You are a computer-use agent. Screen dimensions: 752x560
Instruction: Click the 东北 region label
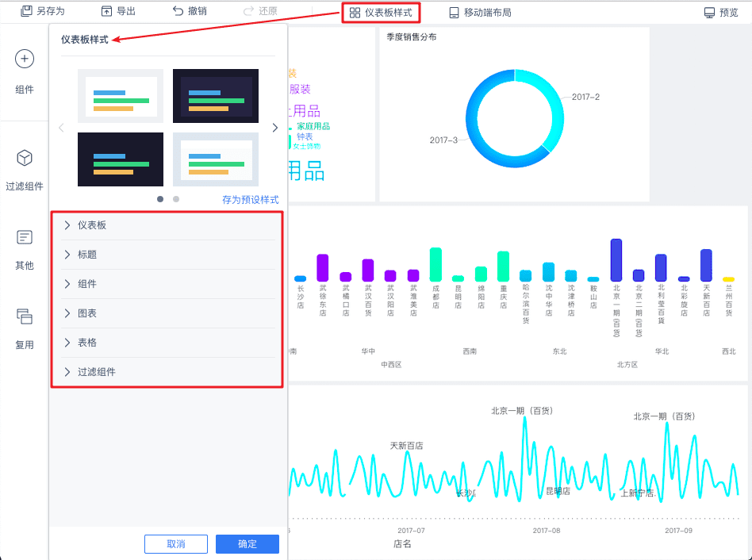click(560, 351)
